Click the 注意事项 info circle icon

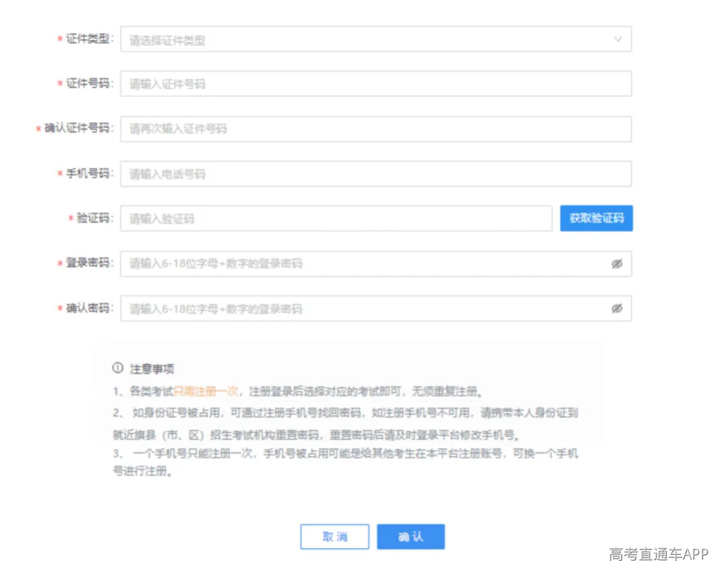click(118, 368)
